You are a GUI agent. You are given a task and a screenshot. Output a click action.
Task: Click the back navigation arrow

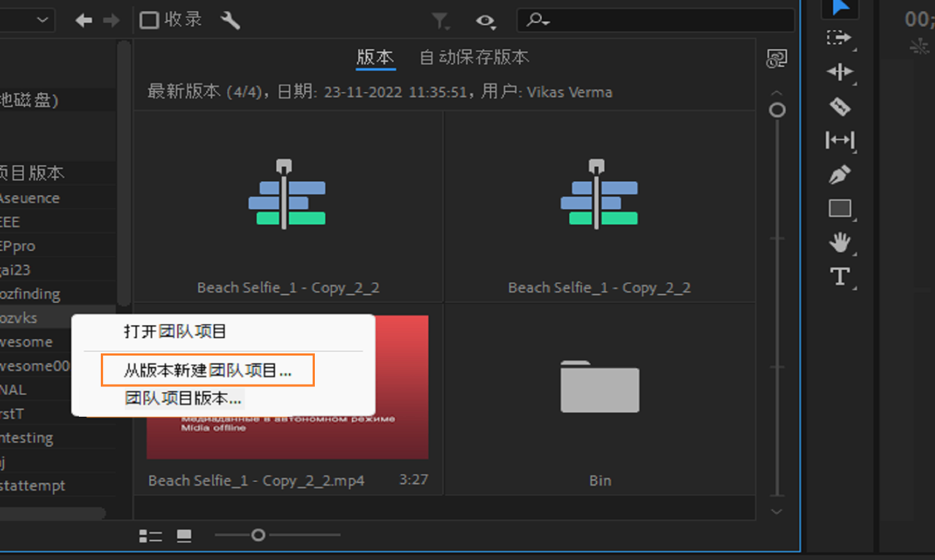coord(84,20)
